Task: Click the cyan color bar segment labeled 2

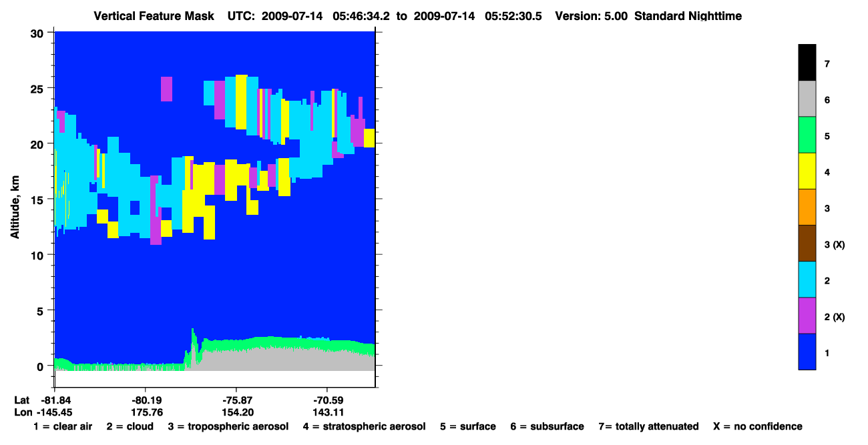Action: (807, 279)
